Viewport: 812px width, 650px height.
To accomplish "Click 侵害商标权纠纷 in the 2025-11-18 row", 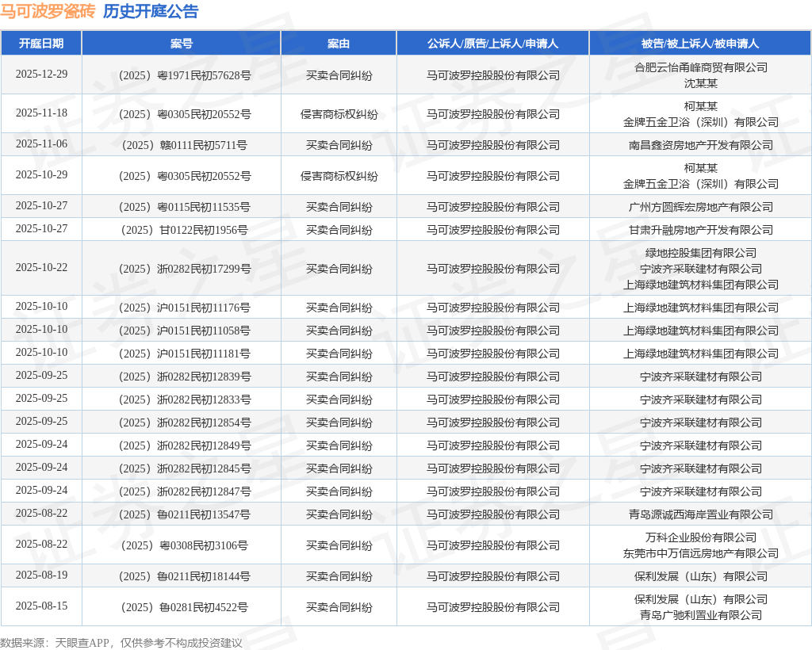I will tap(339, 114).
